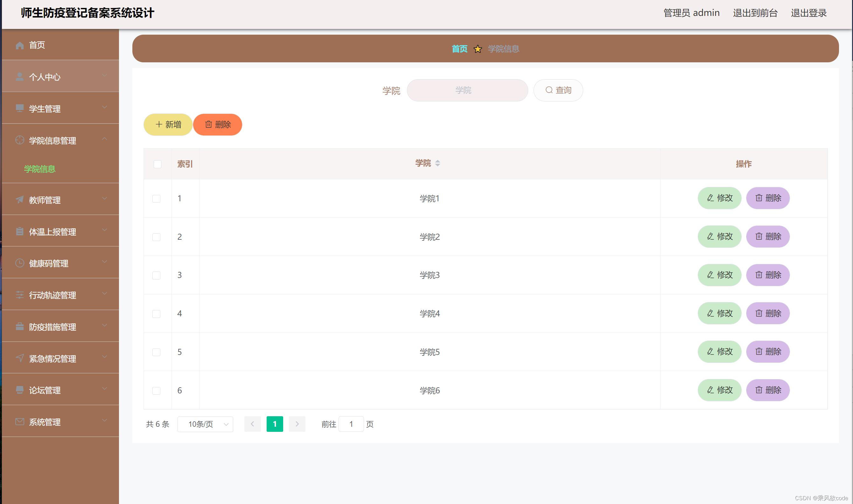Click the home icon beside 首页 in sidebar
This screenshot has width=853, height=504.
pos(20,45)
